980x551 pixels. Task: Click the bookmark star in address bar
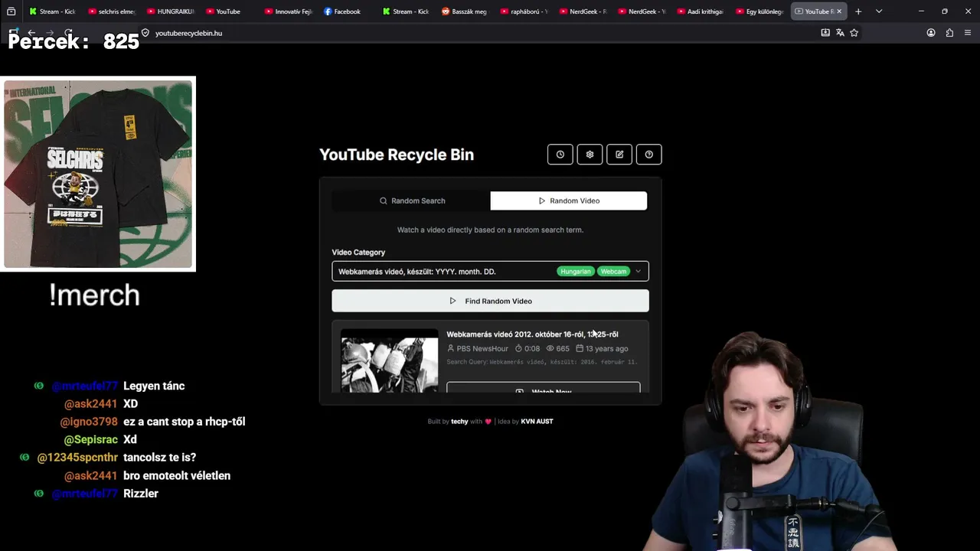[854, 33]
